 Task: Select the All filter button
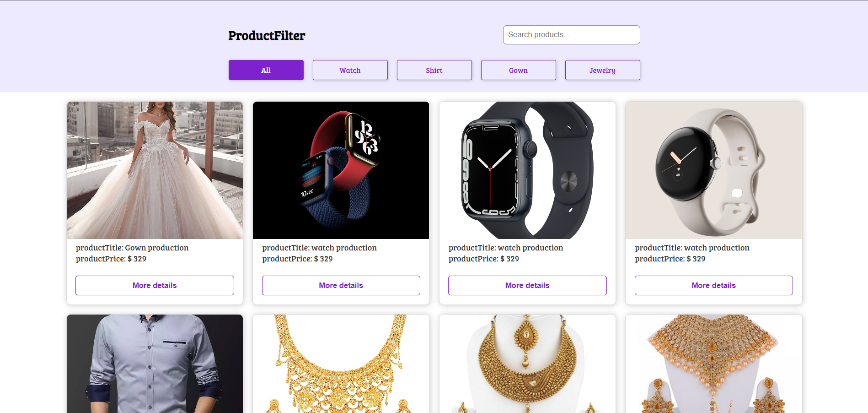pos(266,70)
